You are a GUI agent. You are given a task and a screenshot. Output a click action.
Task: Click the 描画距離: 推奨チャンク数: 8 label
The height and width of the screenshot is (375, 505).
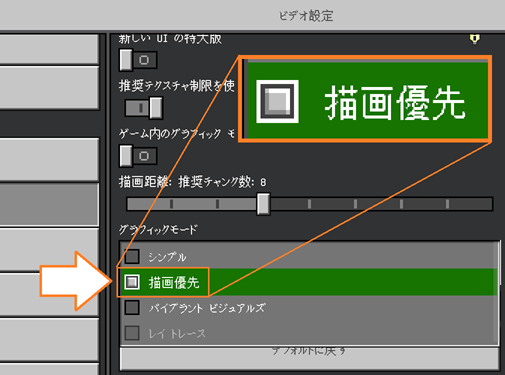[193, 182]
